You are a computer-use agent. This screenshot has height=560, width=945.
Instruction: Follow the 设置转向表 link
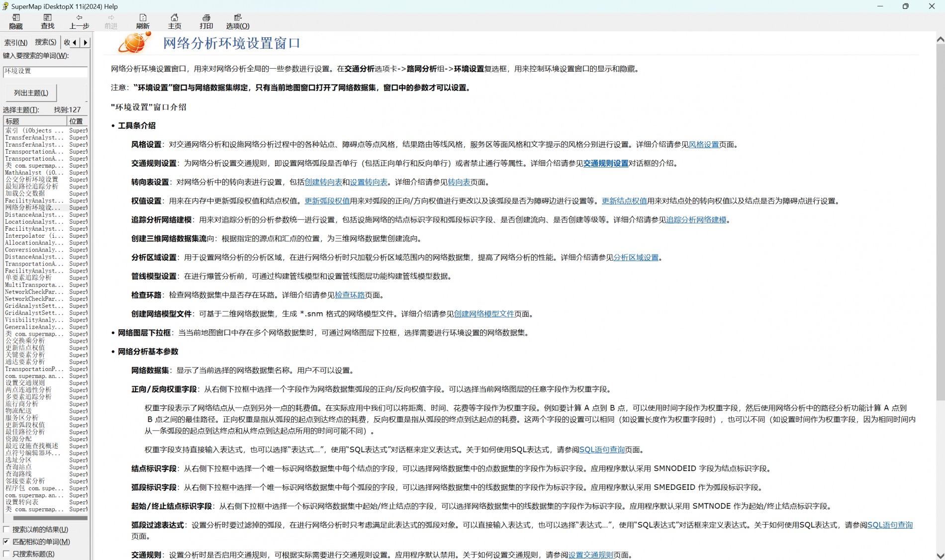tap(369, 182)
